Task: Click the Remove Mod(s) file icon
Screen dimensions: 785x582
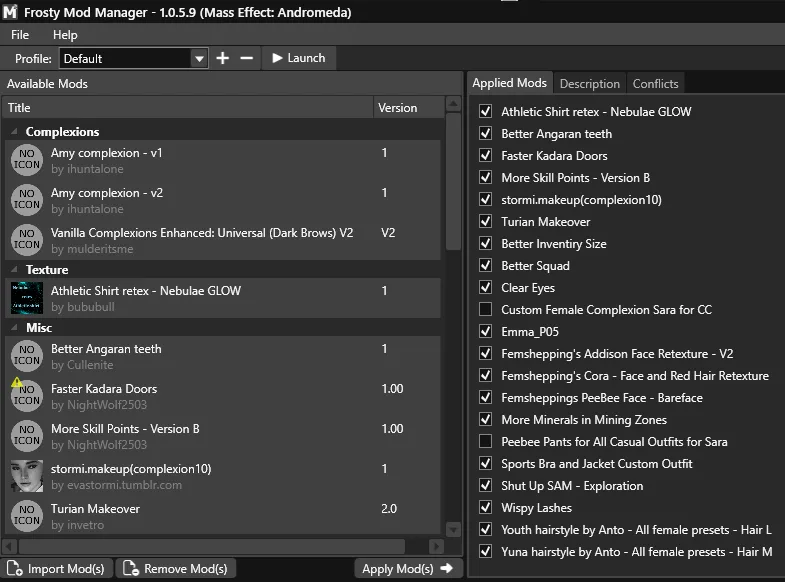Action: pyautogui.click(x=131, y=568)
